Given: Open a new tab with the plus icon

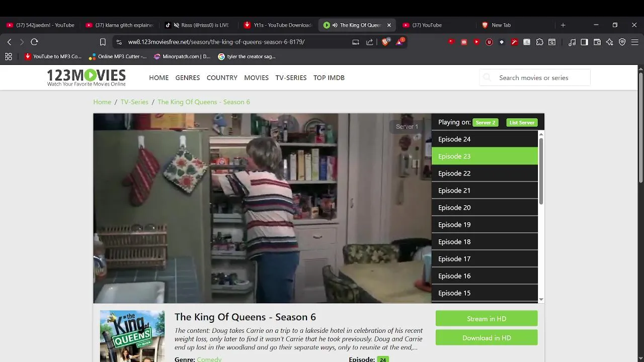Looking at the screenshot, I should pos(563,25).
